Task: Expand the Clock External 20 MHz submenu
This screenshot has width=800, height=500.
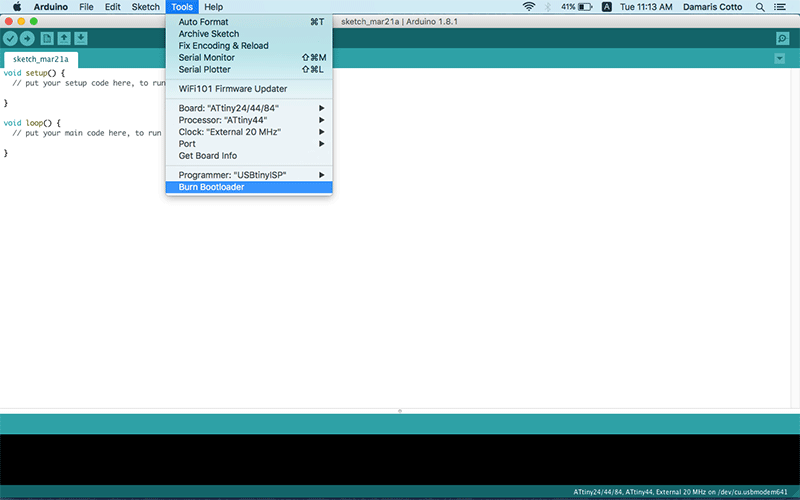Action: (249, 132)
